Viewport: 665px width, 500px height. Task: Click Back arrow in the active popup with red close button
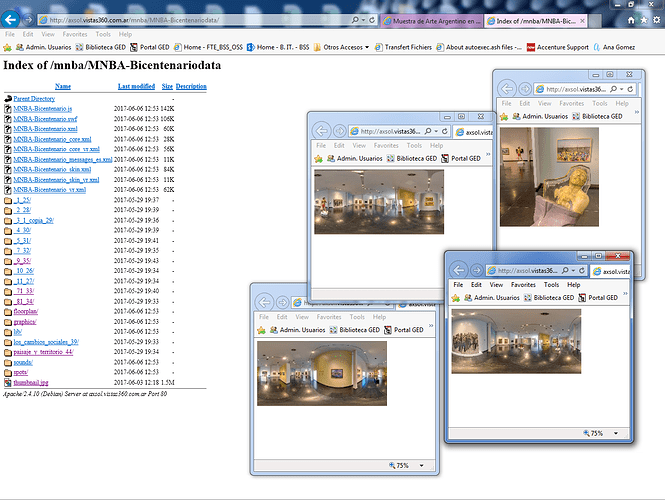[458, 270]
